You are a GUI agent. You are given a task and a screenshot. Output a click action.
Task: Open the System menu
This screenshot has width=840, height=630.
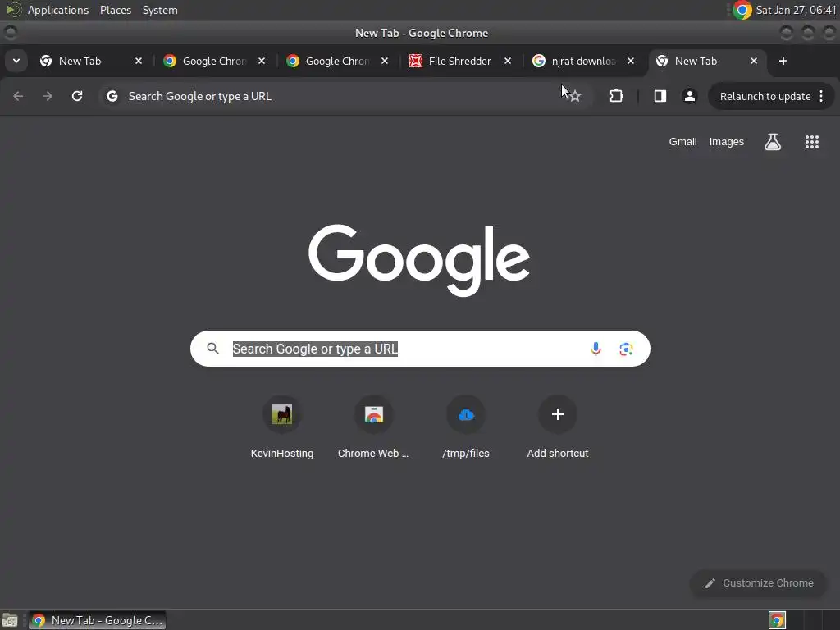(160, 10)
